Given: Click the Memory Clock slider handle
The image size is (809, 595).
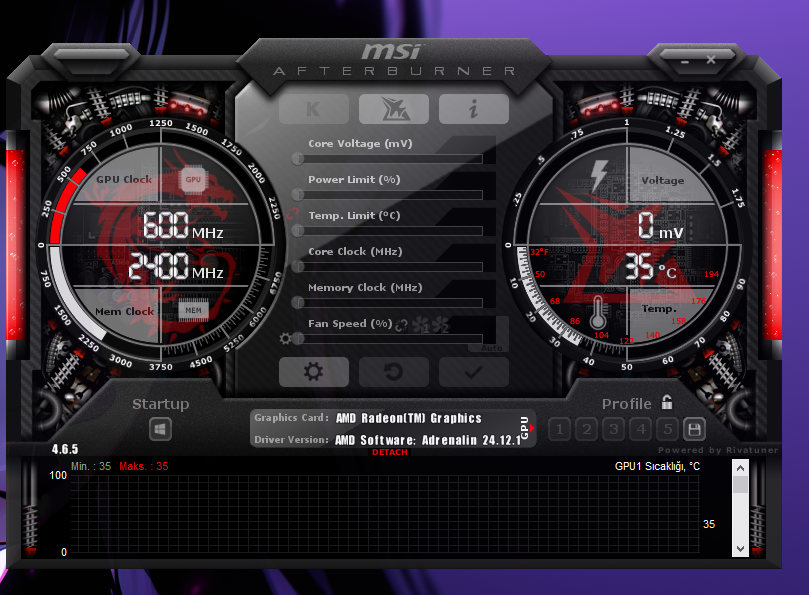Looking at the screenshot, I should (298, 303).
